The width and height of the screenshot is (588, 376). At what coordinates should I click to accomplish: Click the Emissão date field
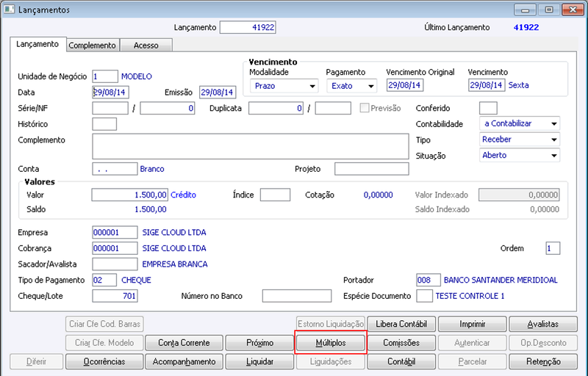click(x=218, y=92)
